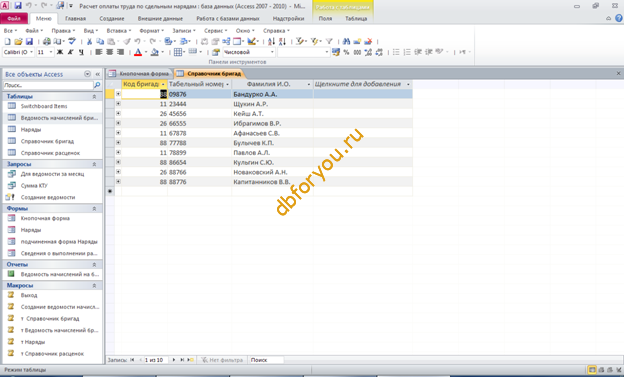Click the Поиск search box in navigation pane
The image size is (624, 377).
coord(48,85)
